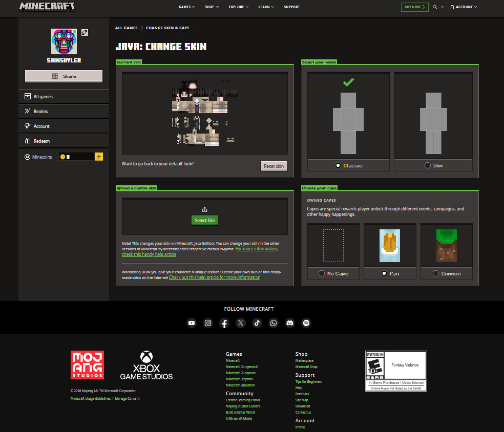Open Minecraft Spotify icon
Image resolution: width=504 pixels, height=432 pixels.
pyautogui.click(x=306, y=323)
